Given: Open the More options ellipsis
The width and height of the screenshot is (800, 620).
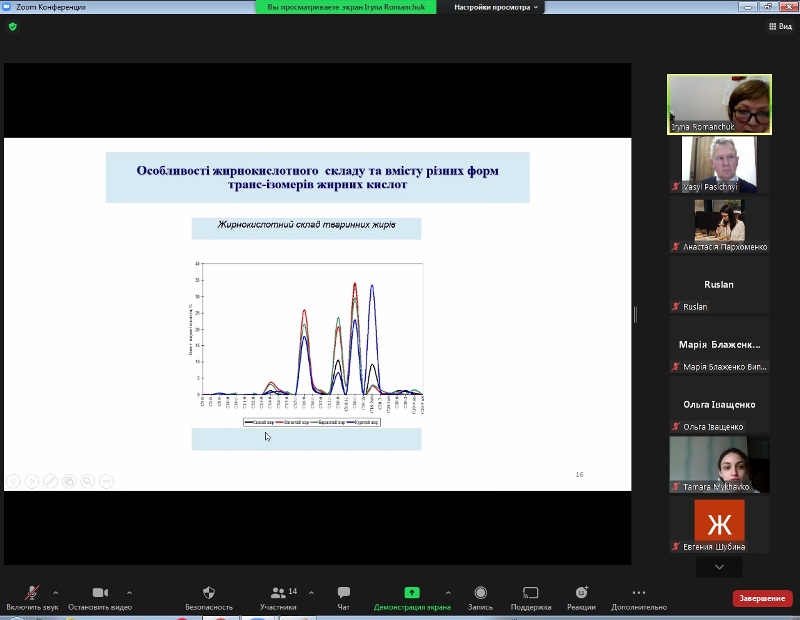Looking at the screenshot, I should 639,592.
